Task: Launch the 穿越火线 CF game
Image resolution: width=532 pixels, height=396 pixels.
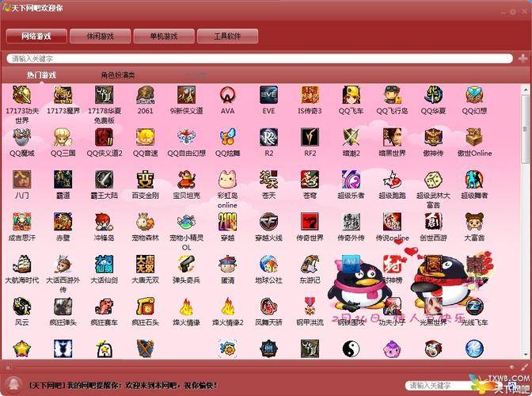Action: (x=268, y=222)
